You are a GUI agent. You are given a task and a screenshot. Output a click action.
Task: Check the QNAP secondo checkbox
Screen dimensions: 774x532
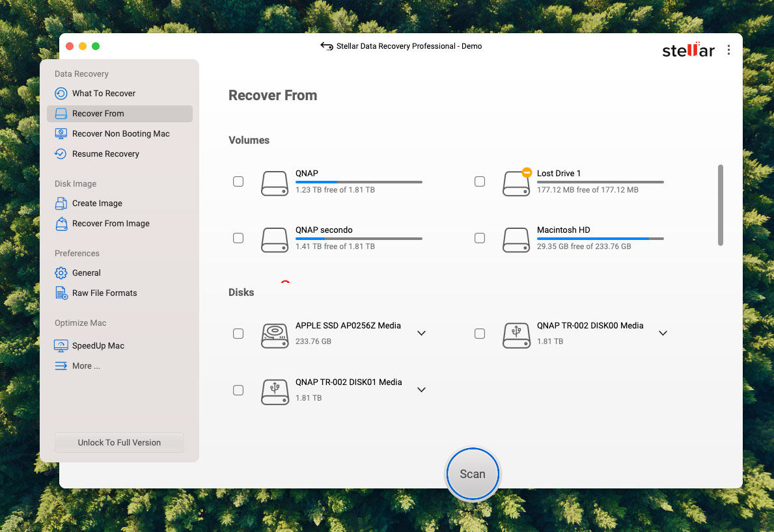coord(238,238)
